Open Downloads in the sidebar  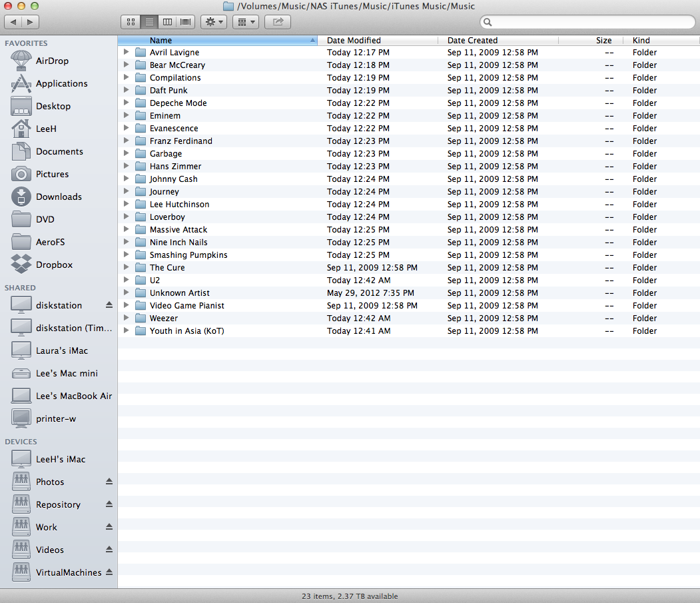[x=59, y=197]
